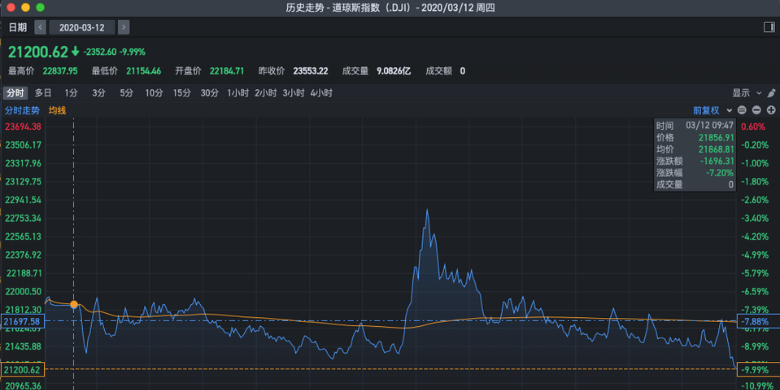Toggle the 均线 average line legend
Image resolution: width=780 pixels, height=390 pixels.
pyautogui.click(x=57, y=110)
